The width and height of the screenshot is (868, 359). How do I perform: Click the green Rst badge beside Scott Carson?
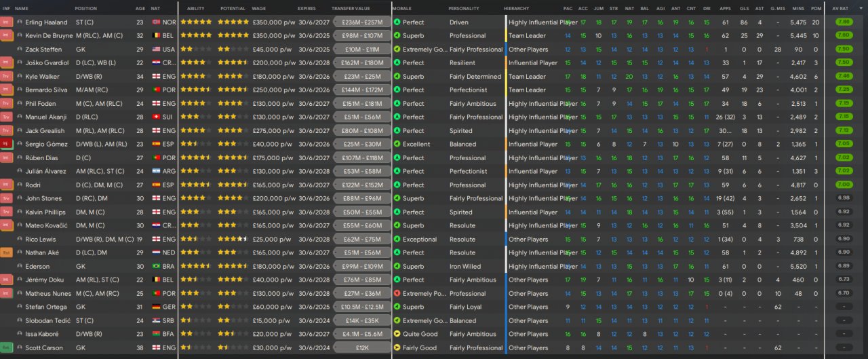(6, 348)
